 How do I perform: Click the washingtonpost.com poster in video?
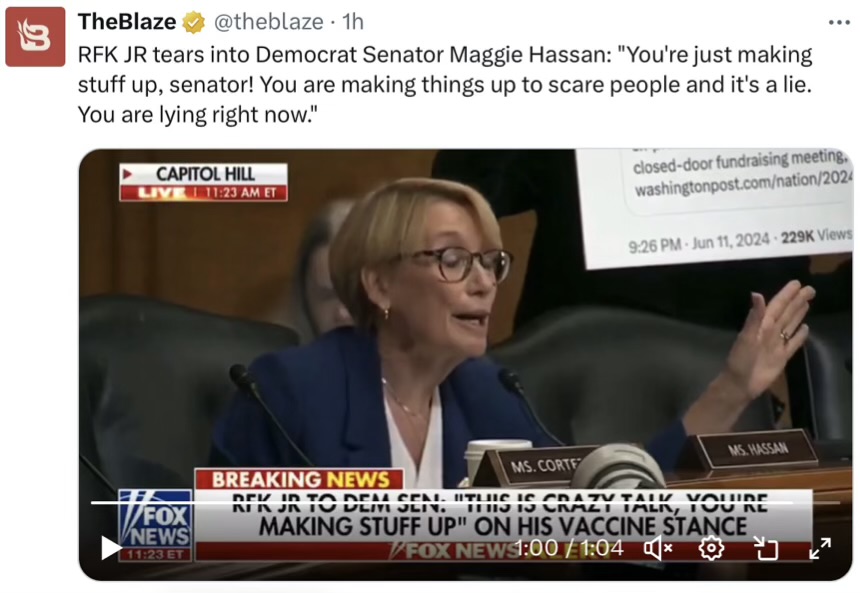pos(715,207)
